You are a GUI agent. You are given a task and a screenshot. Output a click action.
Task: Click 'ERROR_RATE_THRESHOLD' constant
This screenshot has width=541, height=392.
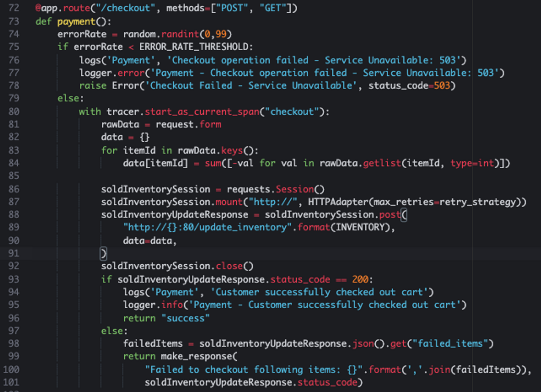(194, 47)
